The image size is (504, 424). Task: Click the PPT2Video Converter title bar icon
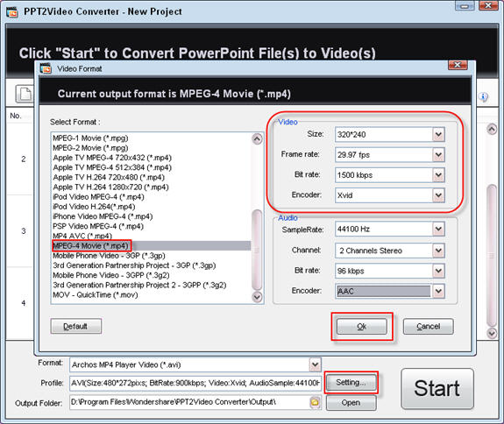pyautogui.click(x=12, y=12)
